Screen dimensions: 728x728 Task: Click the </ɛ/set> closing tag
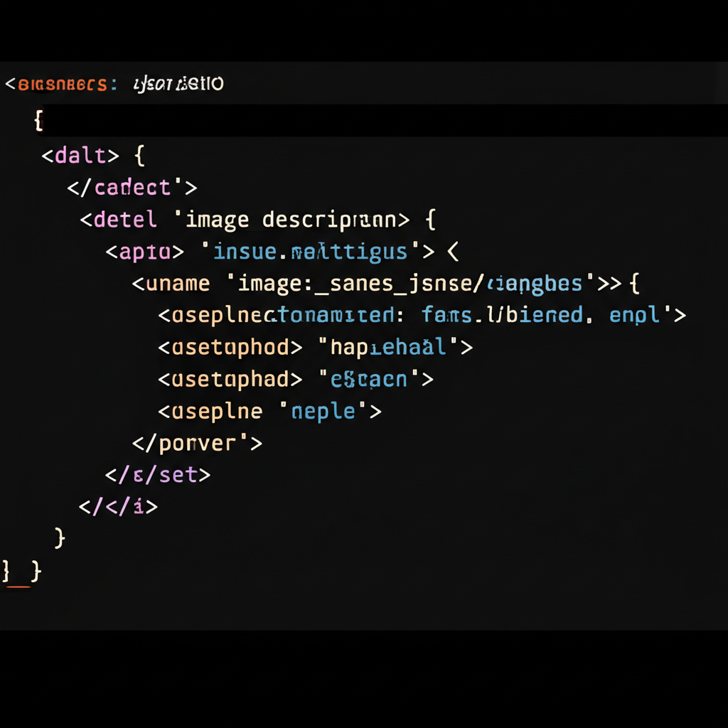[158, 474]
